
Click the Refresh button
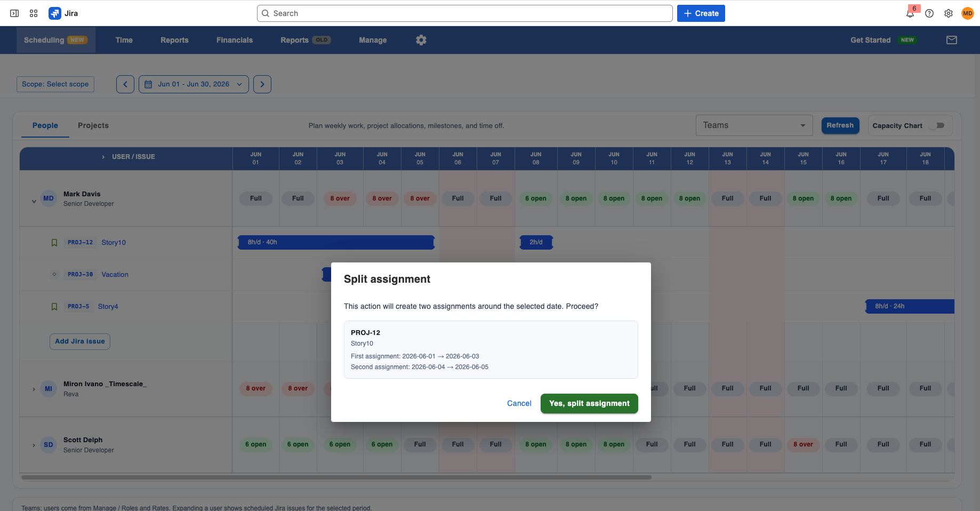pyautogui.click(x=840, y=125)
